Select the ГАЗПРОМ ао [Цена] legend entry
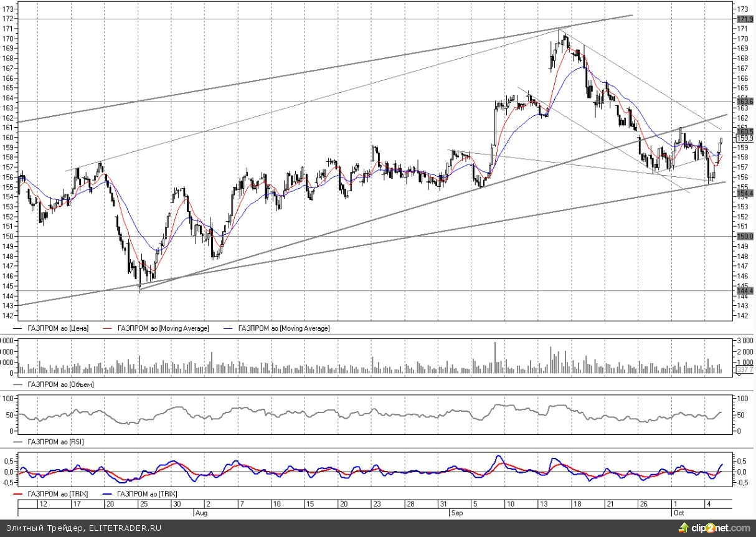This screenshot has width=756, height=537. point(58,328)
